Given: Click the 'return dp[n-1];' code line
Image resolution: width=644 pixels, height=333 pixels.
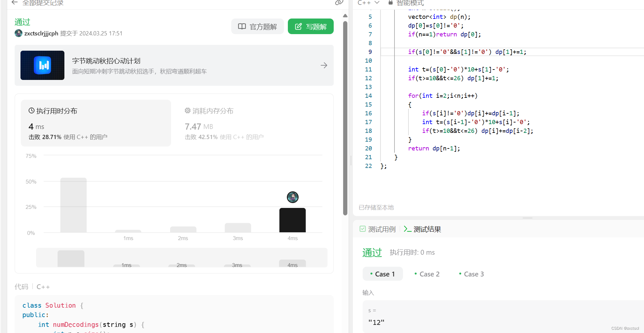Looking at the screenshot, I should pyautogui.click(x=434, y=148).
